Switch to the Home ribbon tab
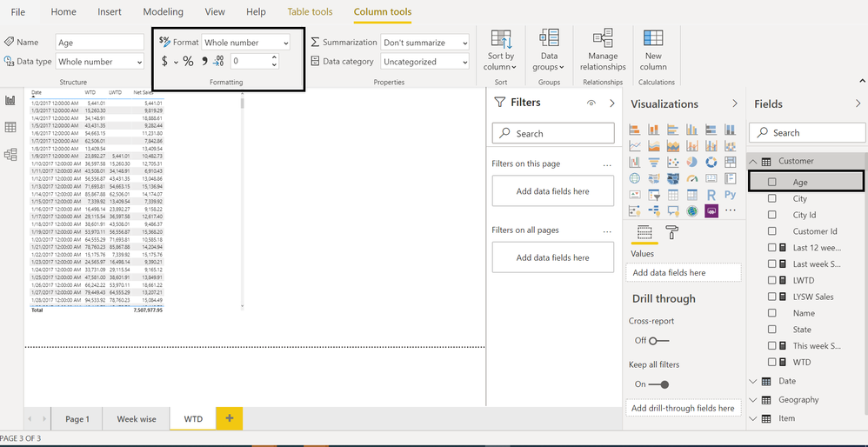This screenshot has width=868, height=447. [63, 11]
